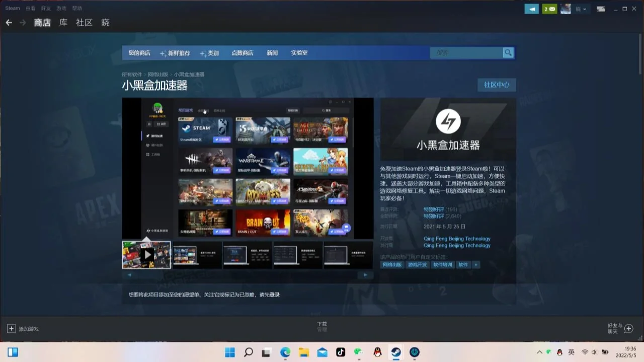
Task: Open the Windows Start button
Action: 230,352
